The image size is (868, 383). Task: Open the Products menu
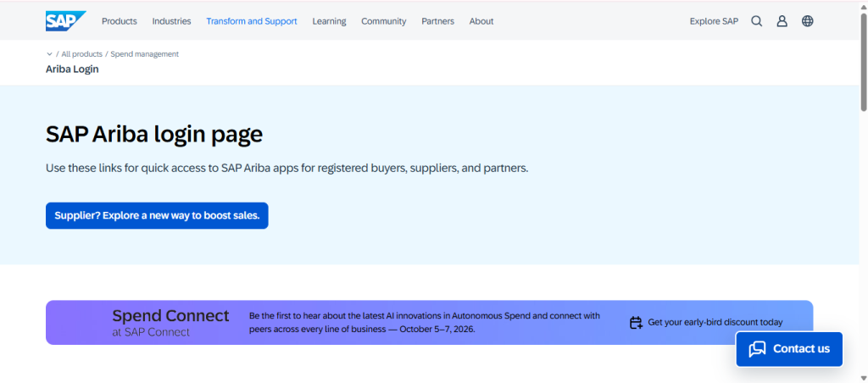[119, 21]
